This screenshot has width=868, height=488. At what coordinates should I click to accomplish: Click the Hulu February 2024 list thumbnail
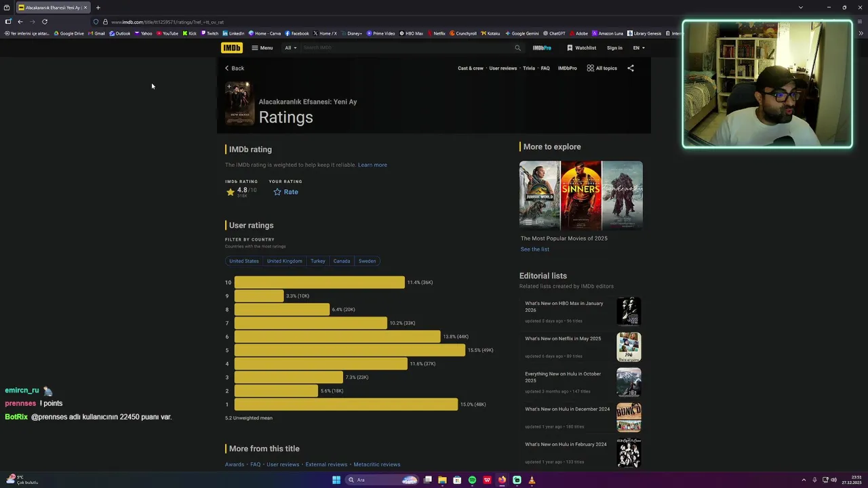point(629,453)
